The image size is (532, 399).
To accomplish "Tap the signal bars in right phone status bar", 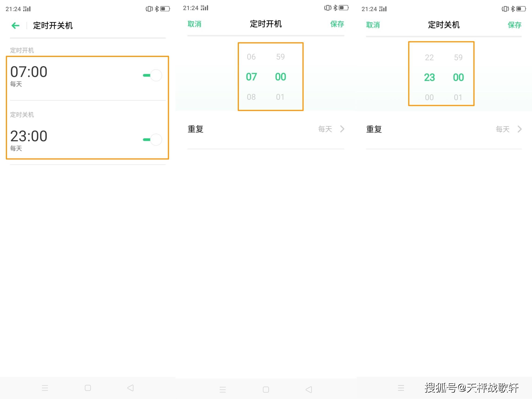I will [383, 9].
